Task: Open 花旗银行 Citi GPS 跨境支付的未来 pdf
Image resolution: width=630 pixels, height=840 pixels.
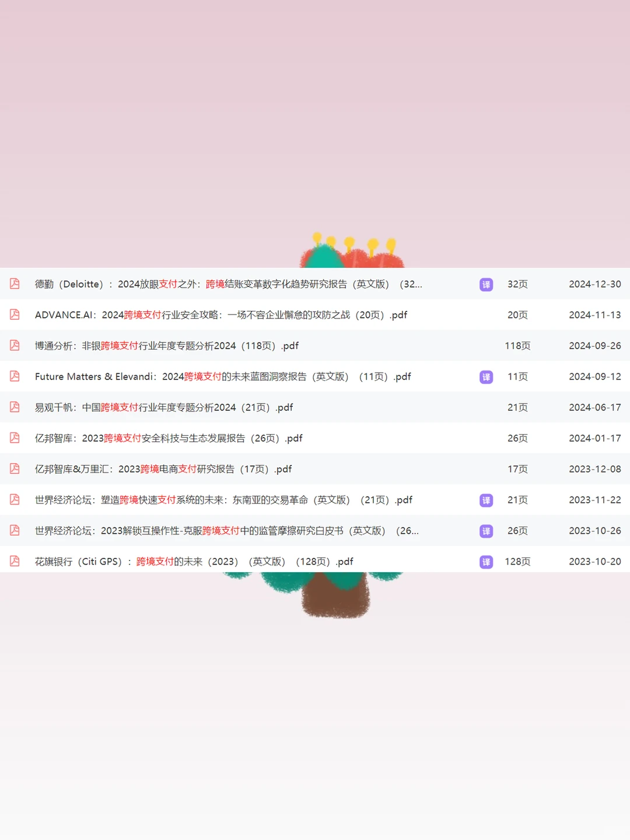Action: pyautogui.click(x=194, y=562)
